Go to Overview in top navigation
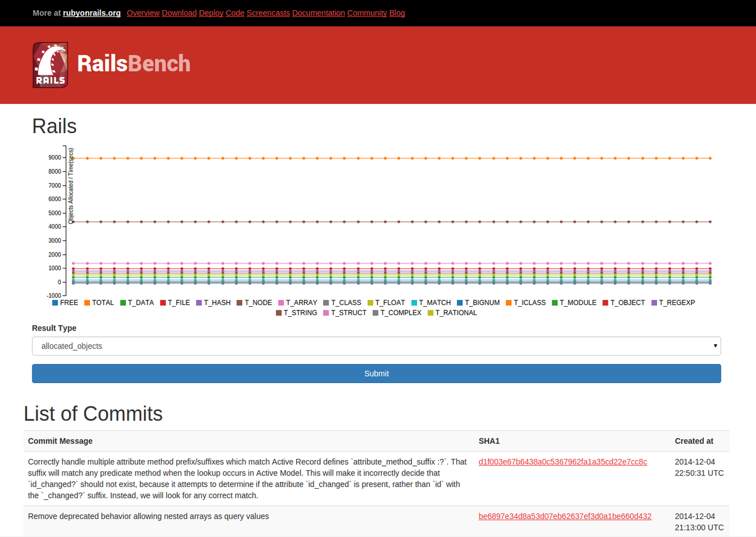The width and height of the screenshot is (756, 537). pos(143,13)
